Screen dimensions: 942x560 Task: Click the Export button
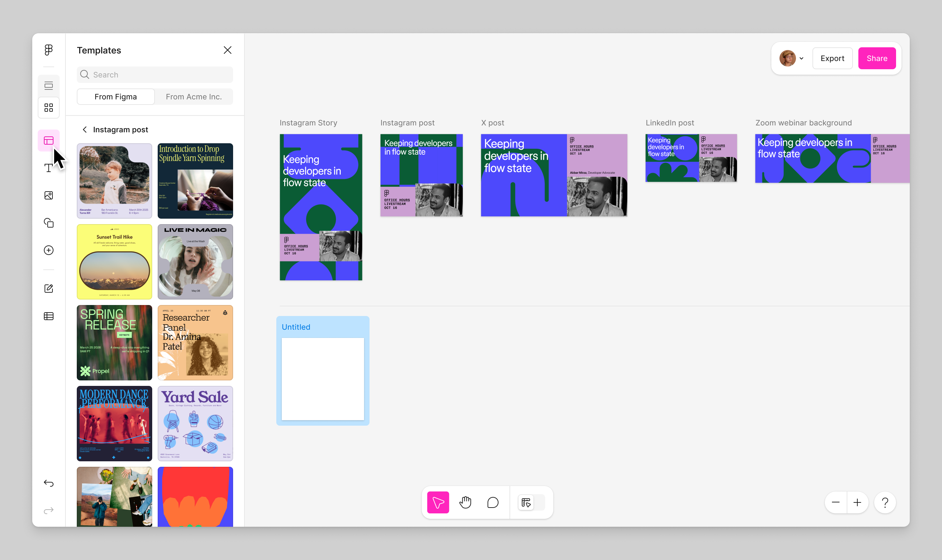[x=832, y=58]
